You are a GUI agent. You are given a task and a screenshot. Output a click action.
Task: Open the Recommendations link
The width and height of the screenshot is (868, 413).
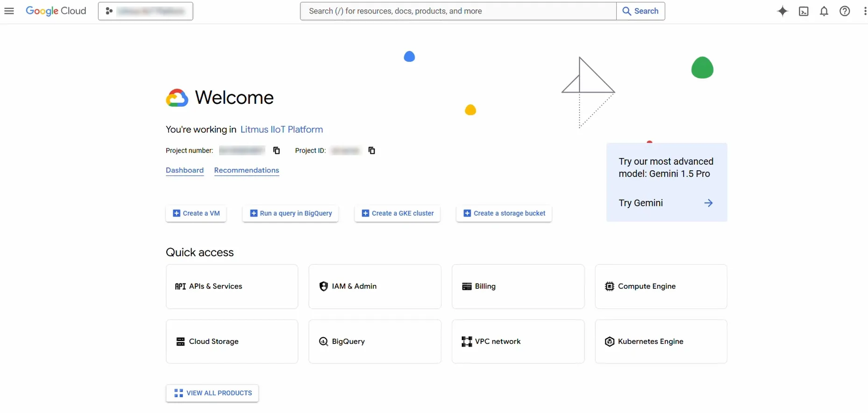click(x=247, y=170)
